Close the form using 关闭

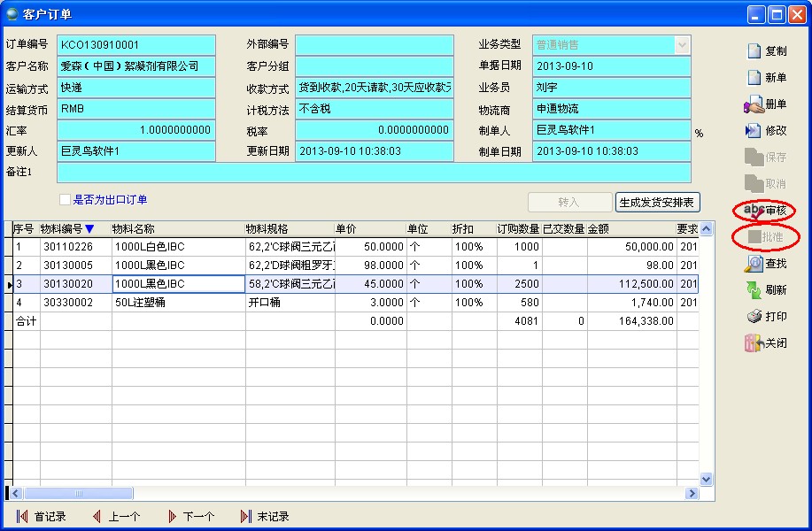coord(754,343)
